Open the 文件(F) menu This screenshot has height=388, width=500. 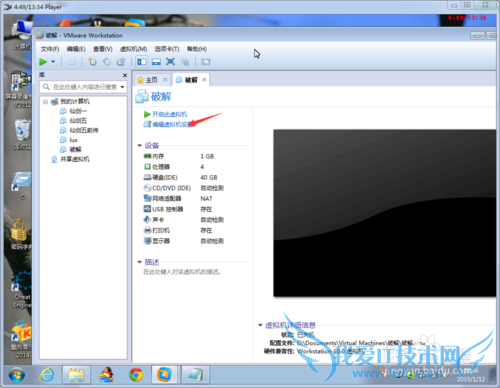(x=50, y=49)
